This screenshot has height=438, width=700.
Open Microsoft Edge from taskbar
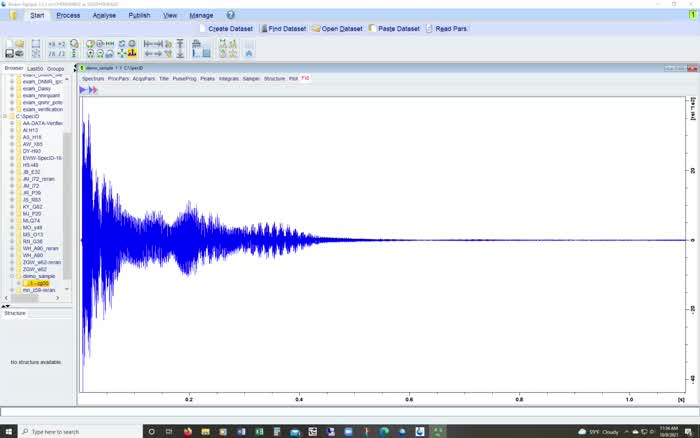[384, 432]
